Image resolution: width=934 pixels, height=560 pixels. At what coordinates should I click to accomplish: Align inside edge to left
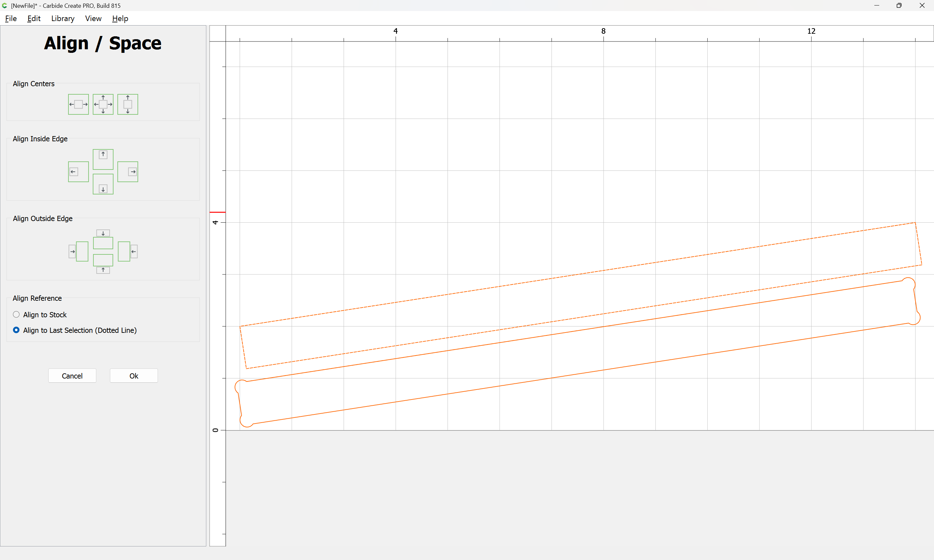[x=78, y=172]
